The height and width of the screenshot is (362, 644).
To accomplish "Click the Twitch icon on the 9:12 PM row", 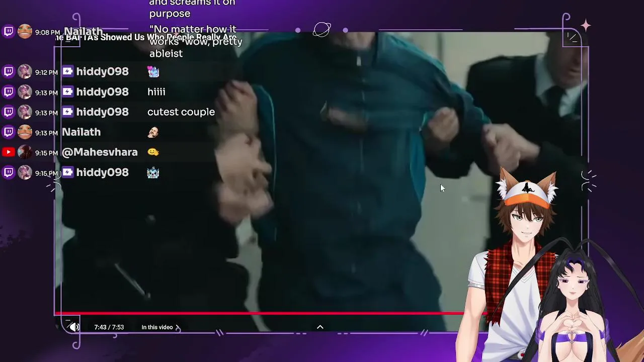I will [x=9, y=72].
